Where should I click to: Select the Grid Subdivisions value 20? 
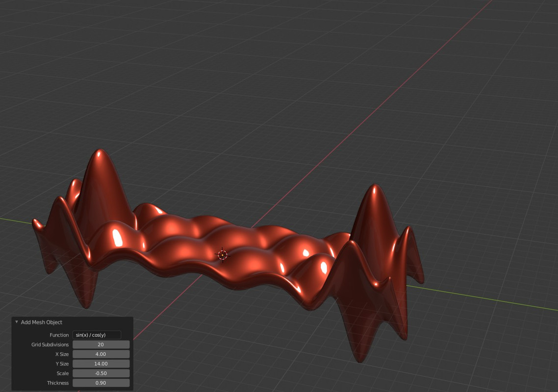click(101, 344)
